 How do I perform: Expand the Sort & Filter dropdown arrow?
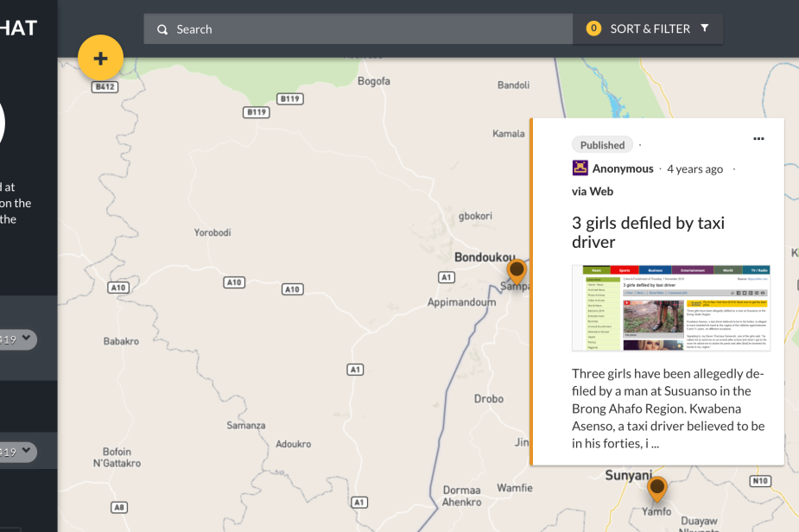click(x=705, y=28)
